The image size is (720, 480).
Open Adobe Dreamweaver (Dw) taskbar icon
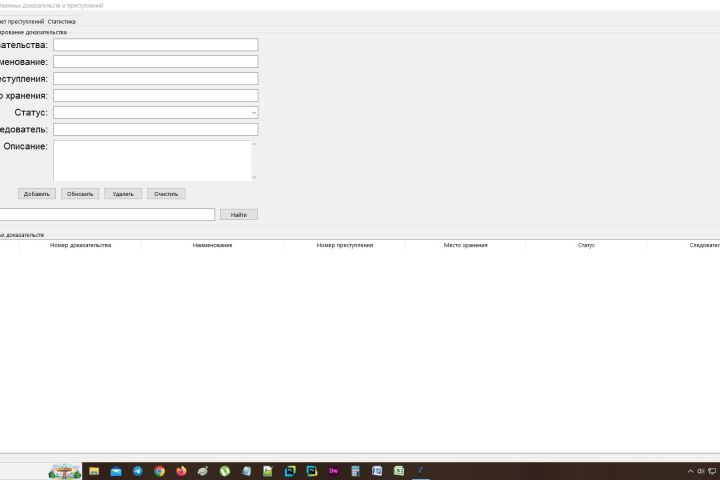pyautogui.click(x=333, y=471)
